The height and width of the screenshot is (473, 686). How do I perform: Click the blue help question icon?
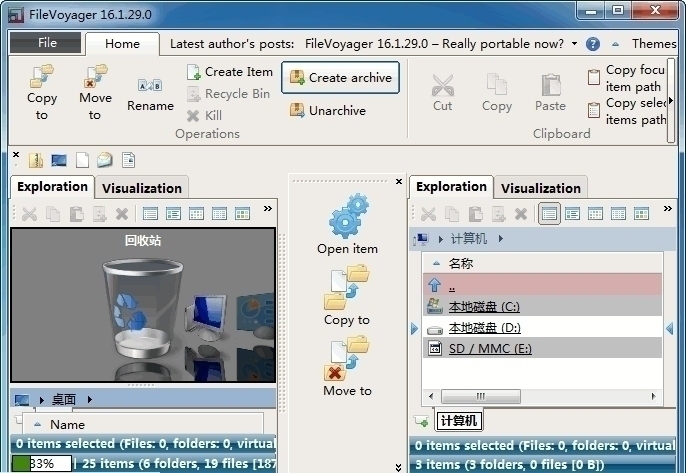tap(593, 44)
